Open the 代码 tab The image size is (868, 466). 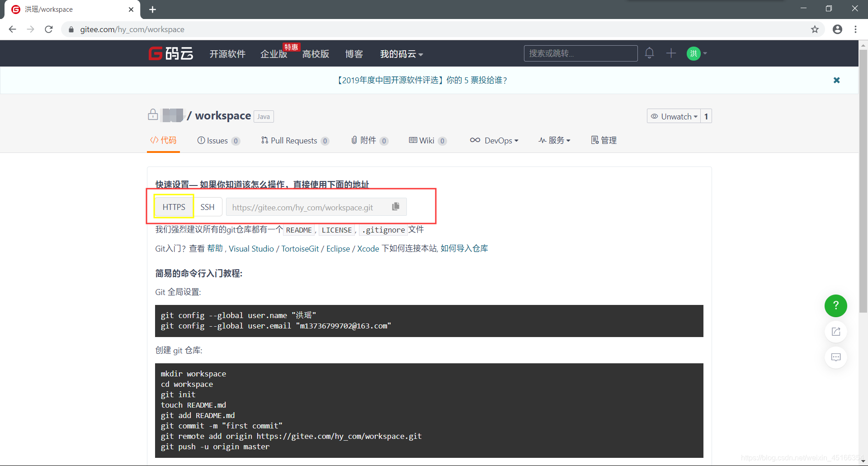[x=163, y=140]
